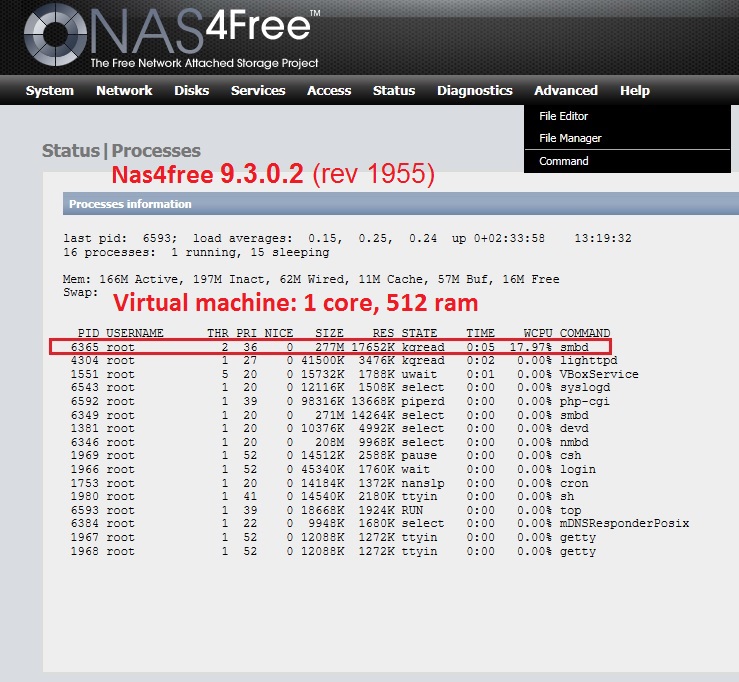This screenshot has height=682, width=739.
Task: Click the USERNAME column header
Action: tap(135, 333)
